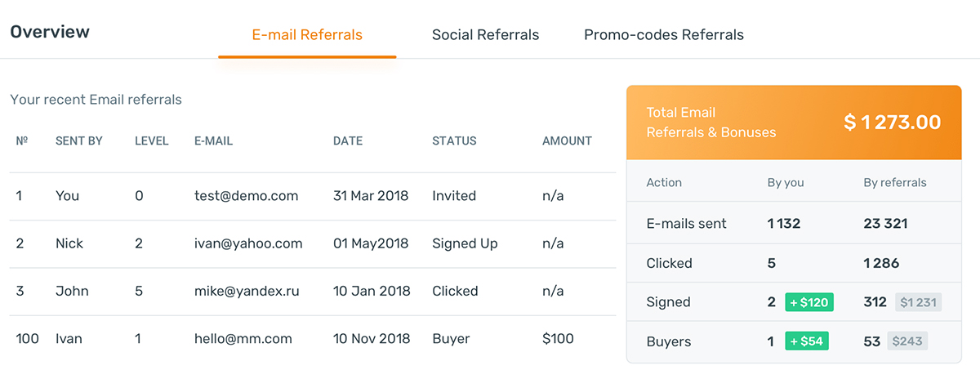Sort table by the DATE column header
This screenshot has width=980, height=379.
coord(347,141)
